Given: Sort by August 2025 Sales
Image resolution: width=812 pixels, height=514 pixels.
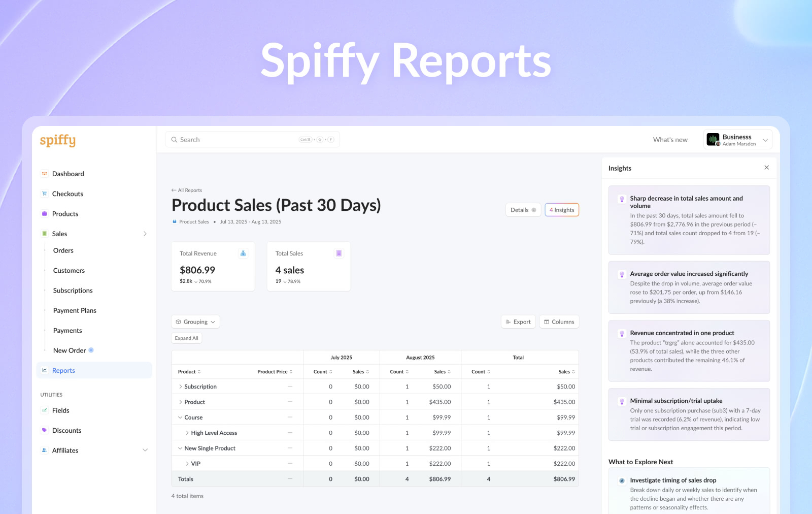Looking at the screenshot, I should click(443, 372).
